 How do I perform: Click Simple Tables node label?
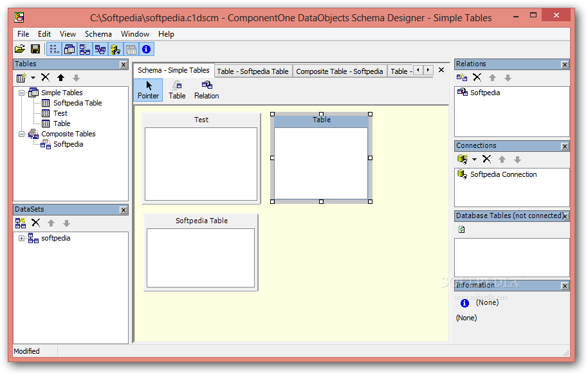click(x=62, y=93)
